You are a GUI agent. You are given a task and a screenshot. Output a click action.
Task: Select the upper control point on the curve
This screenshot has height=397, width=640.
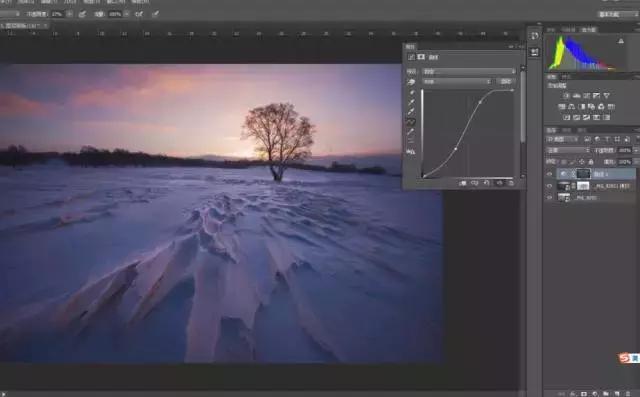480,102
